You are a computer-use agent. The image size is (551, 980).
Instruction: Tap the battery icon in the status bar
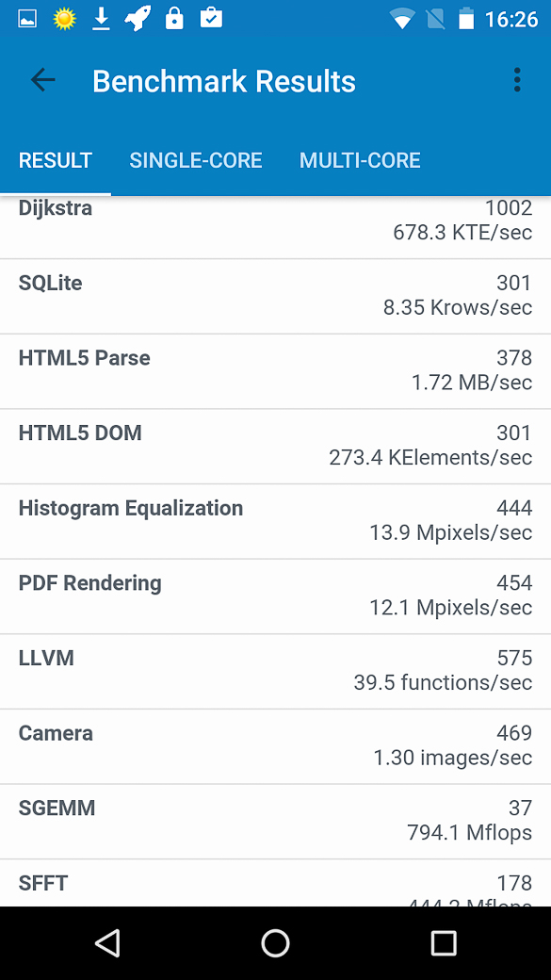466,20
